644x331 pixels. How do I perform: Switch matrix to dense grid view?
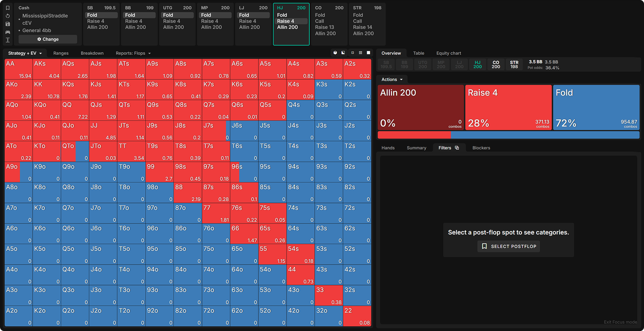360,53
